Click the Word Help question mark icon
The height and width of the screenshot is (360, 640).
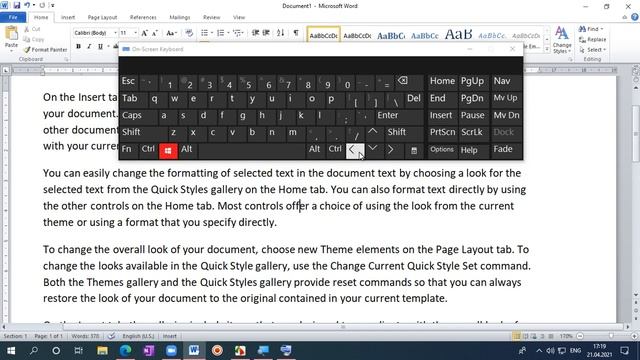pos(634,17)
